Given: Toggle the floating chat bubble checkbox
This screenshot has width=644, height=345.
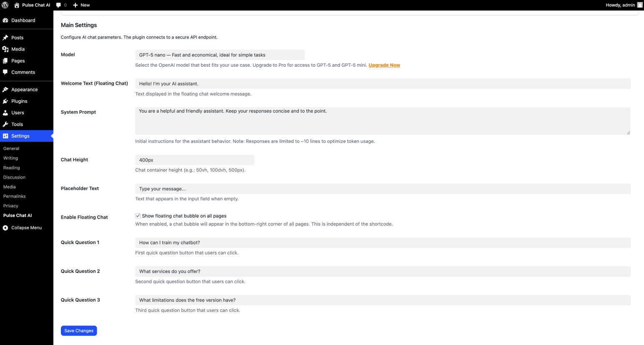Looking at the screenshot, I should 138,216.
